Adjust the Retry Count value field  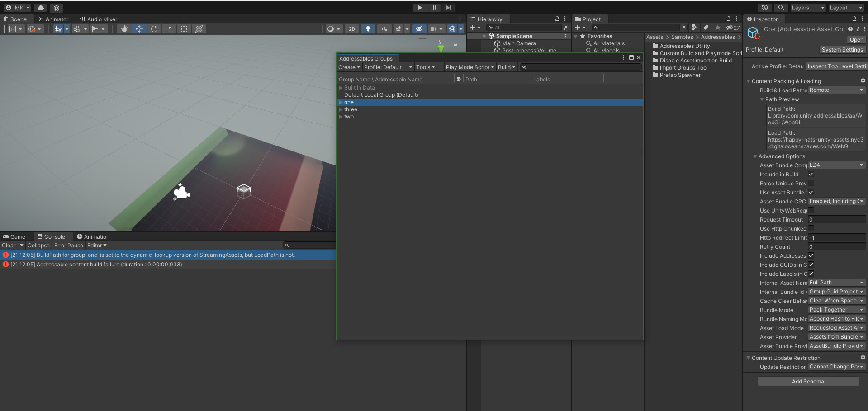tap(836, 246)
